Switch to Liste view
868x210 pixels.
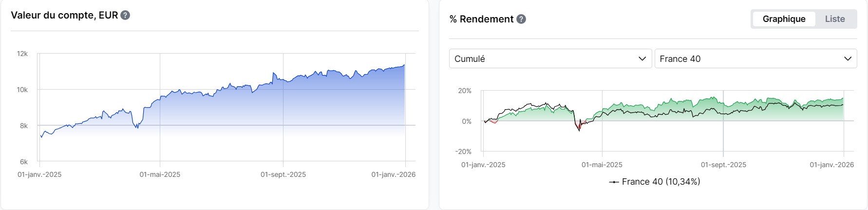pyautogui.click(x=834, y=19)
